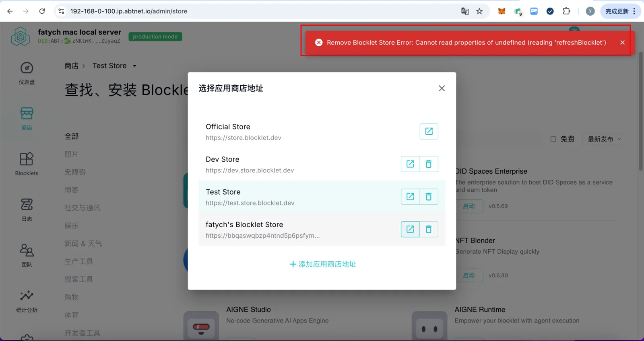Open the MetaMask fox extension
644x341 pixels.
click(x=502, y=11)
